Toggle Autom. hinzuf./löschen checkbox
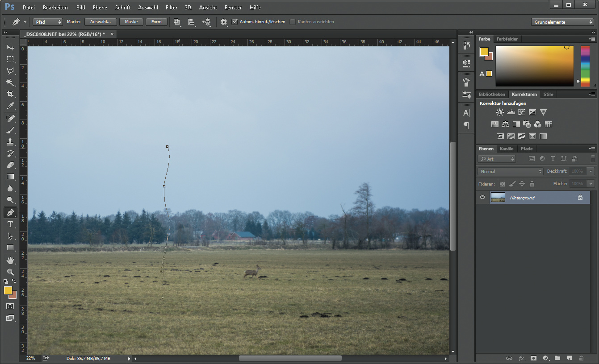The height and width of the screenshot is (364, 599). point(235,21)
